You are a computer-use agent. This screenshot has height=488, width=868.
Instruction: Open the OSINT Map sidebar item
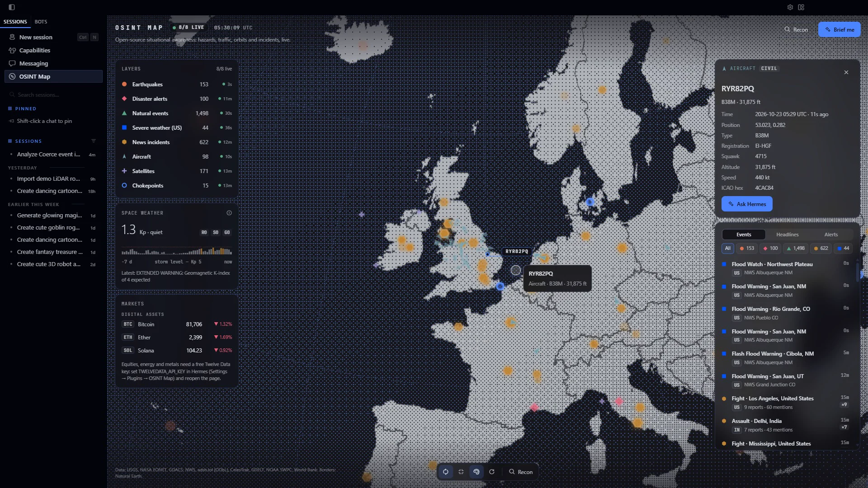click(53, 76)
